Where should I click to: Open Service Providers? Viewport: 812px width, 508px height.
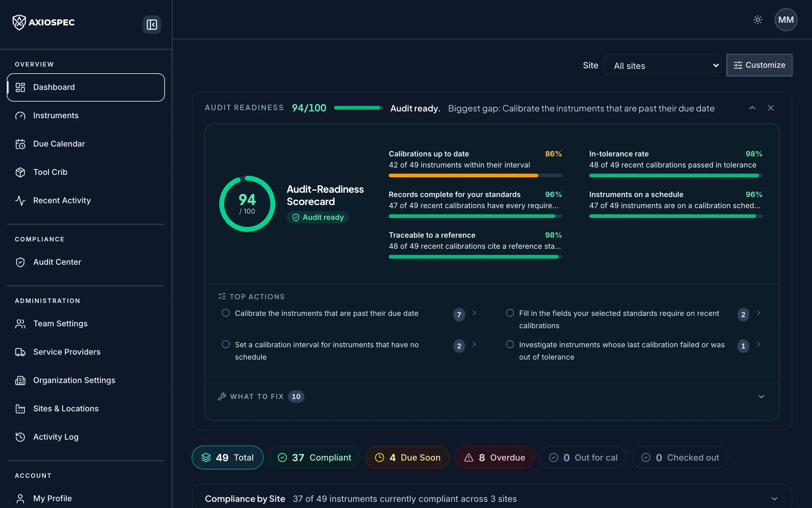[86, 352]
